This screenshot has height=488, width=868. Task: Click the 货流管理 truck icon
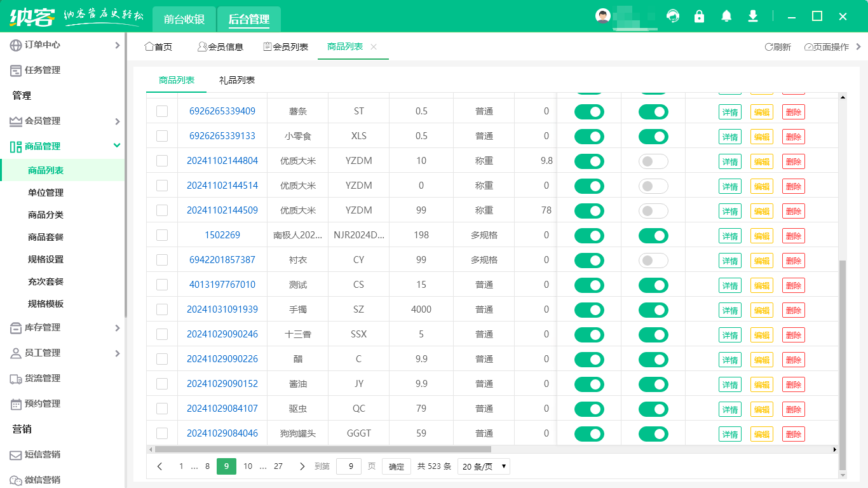[x=15, y=379]
